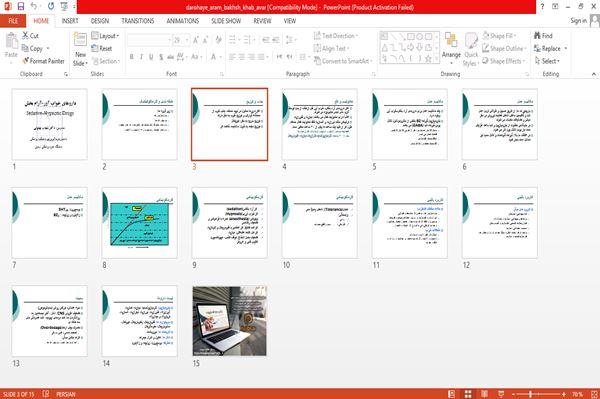
Task: Click the Format Painter tool
Action: coord(43,61)
